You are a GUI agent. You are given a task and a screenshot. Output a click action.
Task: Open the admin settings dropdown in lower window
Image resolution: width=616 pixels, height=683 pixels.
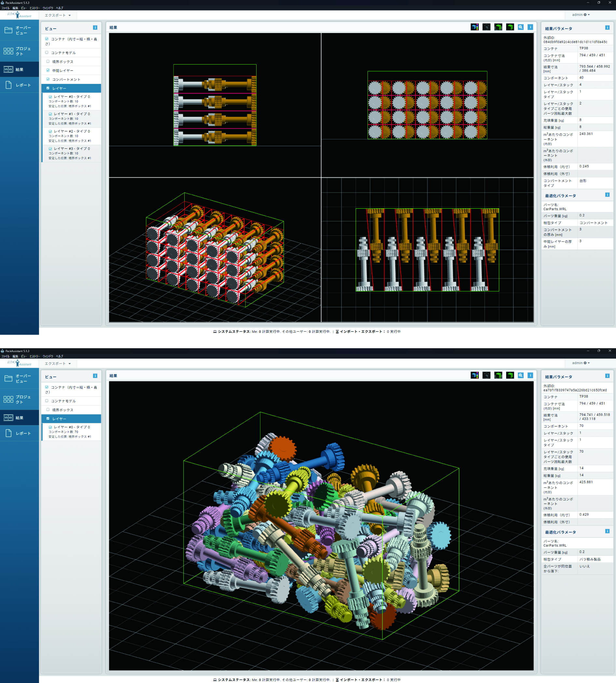[x=581, y=363]
